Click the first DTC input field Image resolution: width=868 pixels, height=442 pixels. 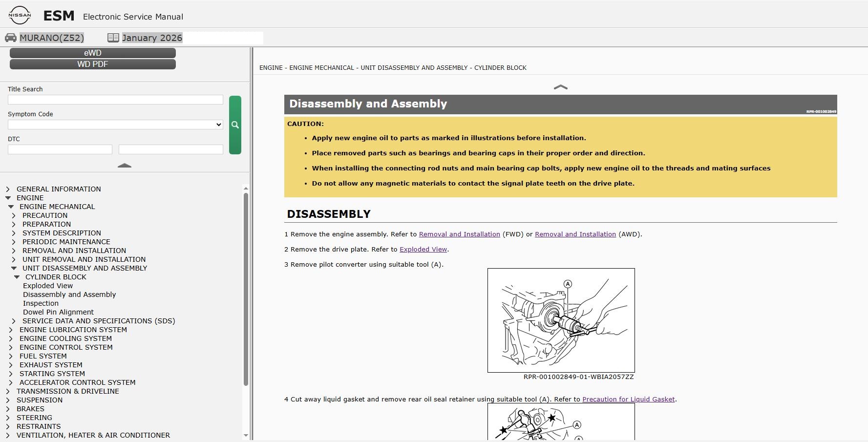click(60, 149)
